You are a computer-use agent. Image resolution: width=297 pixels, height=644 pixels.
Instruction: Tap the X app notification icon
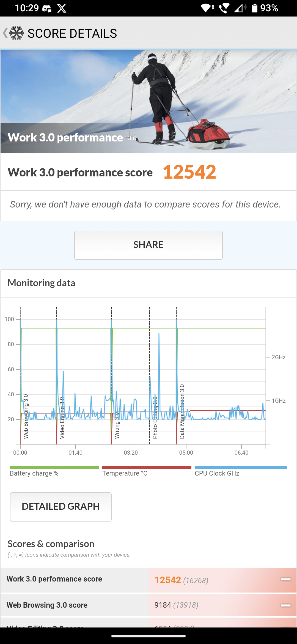(x=62, y=8)
